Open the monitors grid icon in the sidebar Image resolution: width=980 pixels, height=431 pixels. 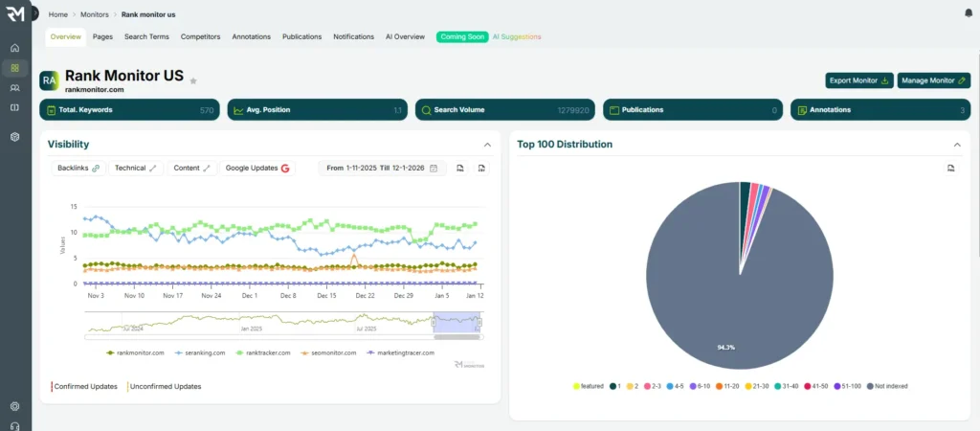point(14,68)
